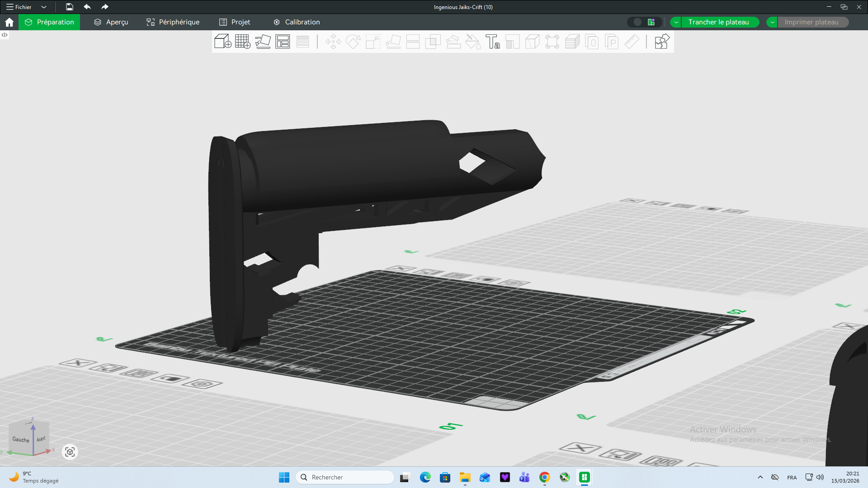The height and width of the screenshot is (488, 868).
Task: Expand the Fichier dropdown arrow
Action: coord(44,7)
